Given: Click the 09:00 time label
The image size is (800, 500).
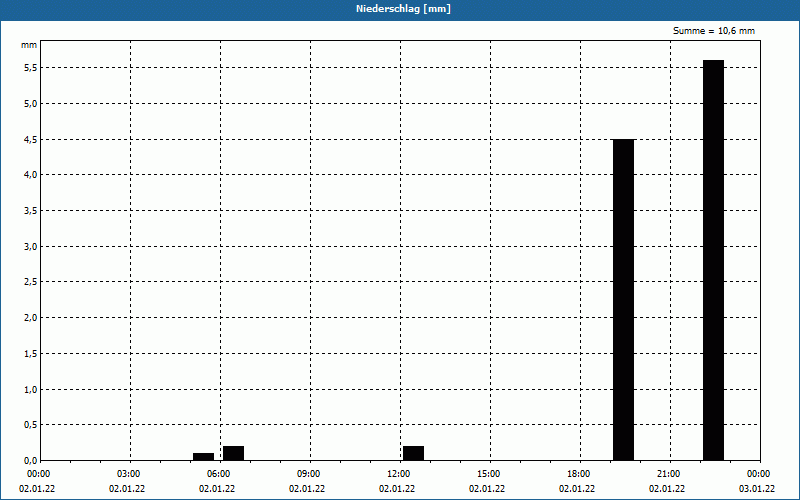Looking at the screenshot, I should [308, 474].
